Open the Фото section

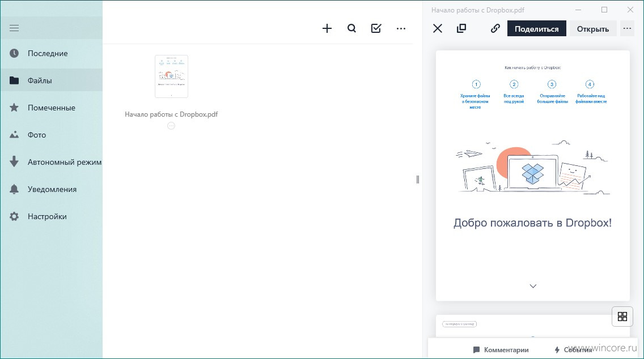coord(52,135)
